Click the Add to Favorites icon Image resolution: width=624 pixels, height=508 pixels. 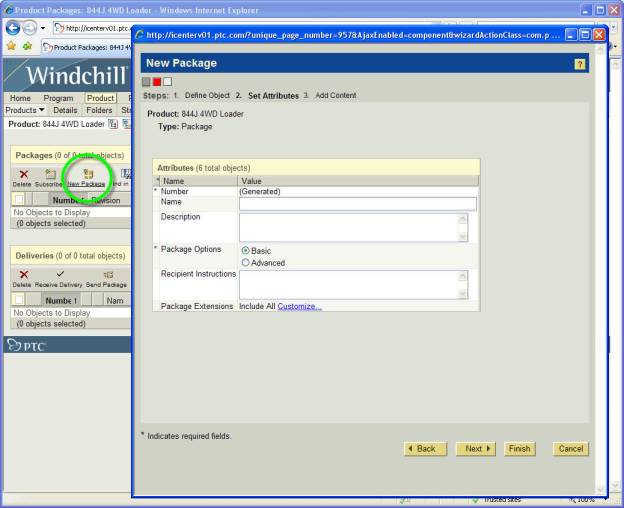click(x=27, y=46)
